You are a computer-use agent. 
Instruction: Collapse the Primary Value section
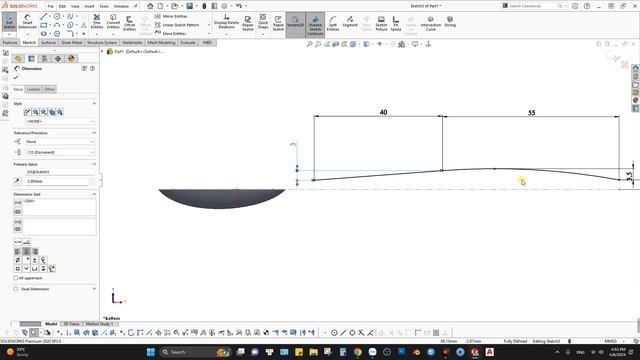pos(94,164)
